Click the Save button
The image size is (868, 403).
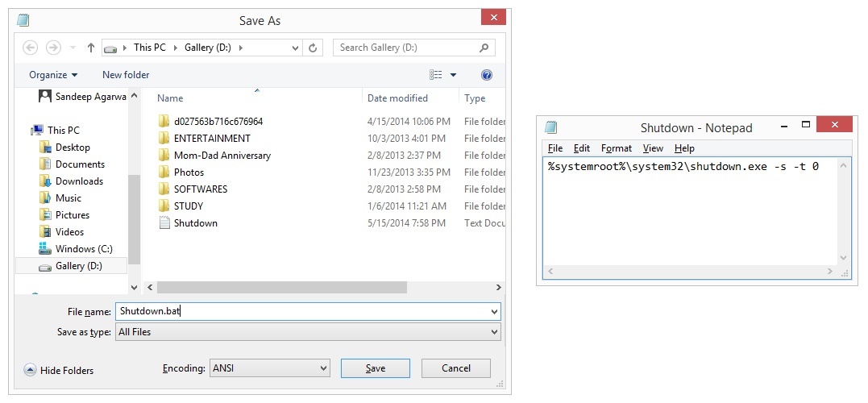pos(376,368)
